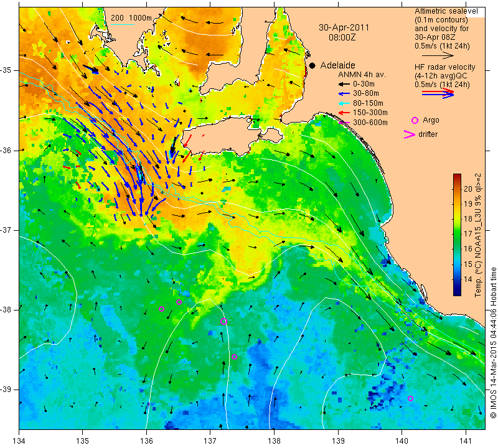The height and width of the screenshot is (448, 498).
Task: Click the 200 1000m depth label
Action: (x=131, y=18)
